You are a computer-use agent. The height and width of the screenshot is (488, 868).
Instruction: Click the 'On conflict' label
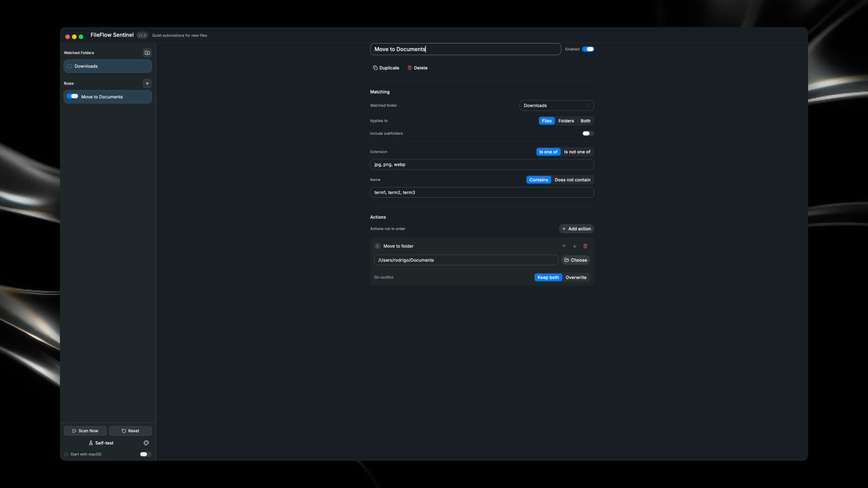384,278
